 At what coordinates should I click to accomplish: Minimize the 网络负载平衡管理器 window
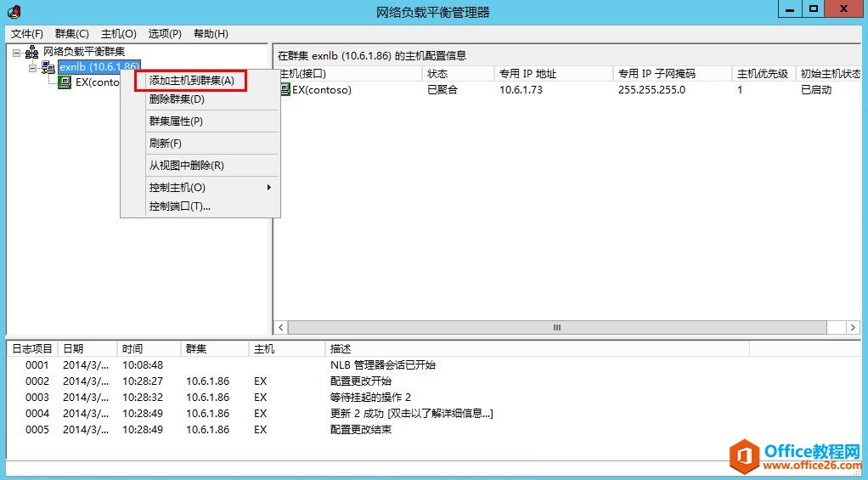tap(790, 8)
